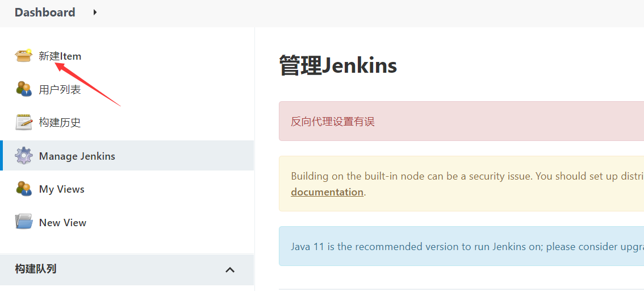Screen dimensions: 644x291
Task: Open the documentation link in the warning
Action: pyautogui.click(x=327, y=192)
